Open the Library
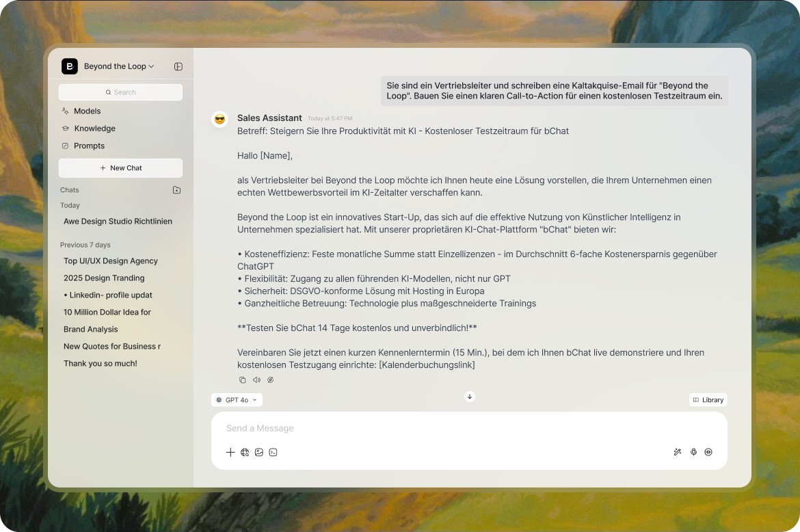The image size is (800, 532). click(x=708, y=400)
